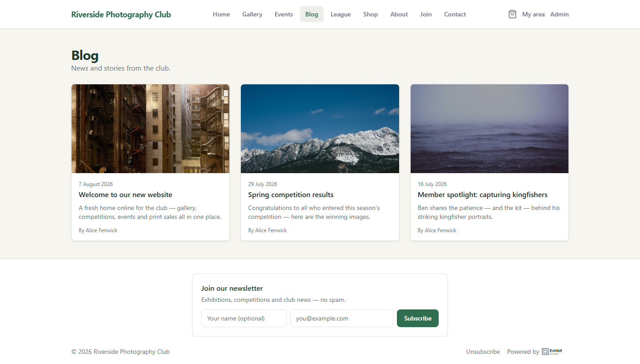Open the Contact page
This screenshot has width=640, height=364.
455,14
